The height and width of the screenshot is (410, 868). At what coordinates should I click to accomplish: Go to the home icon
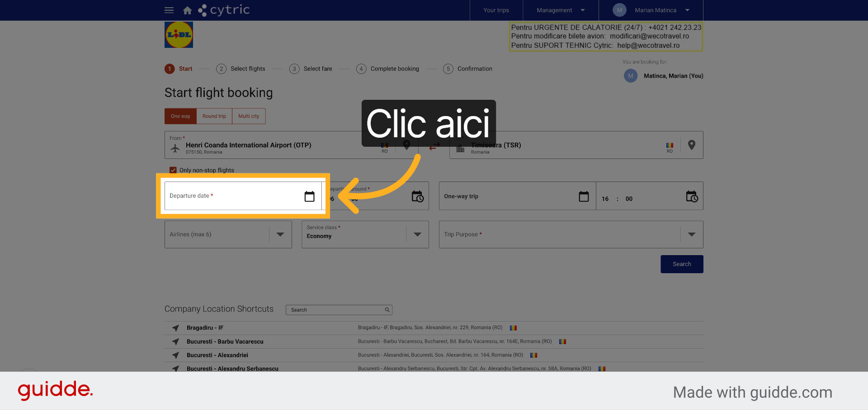(187, 10)
